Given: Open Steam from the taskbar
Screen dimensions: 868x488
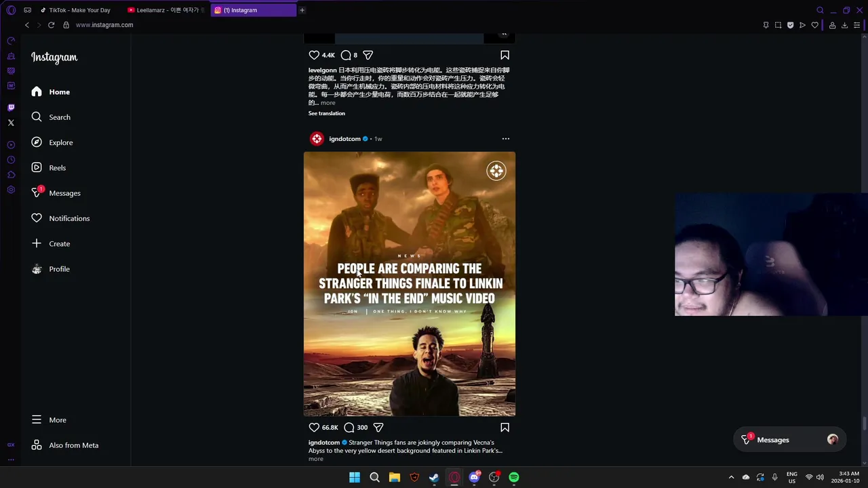Looking at the screenshot, I should [434, 477].
